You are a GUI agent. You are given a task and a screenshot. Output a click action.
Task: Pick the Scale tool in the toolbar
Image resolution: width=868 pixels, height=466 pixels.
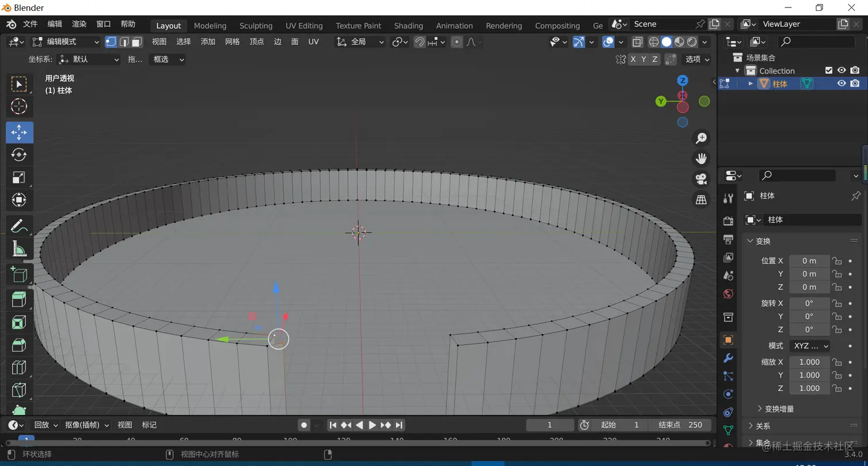pos(20,177)
